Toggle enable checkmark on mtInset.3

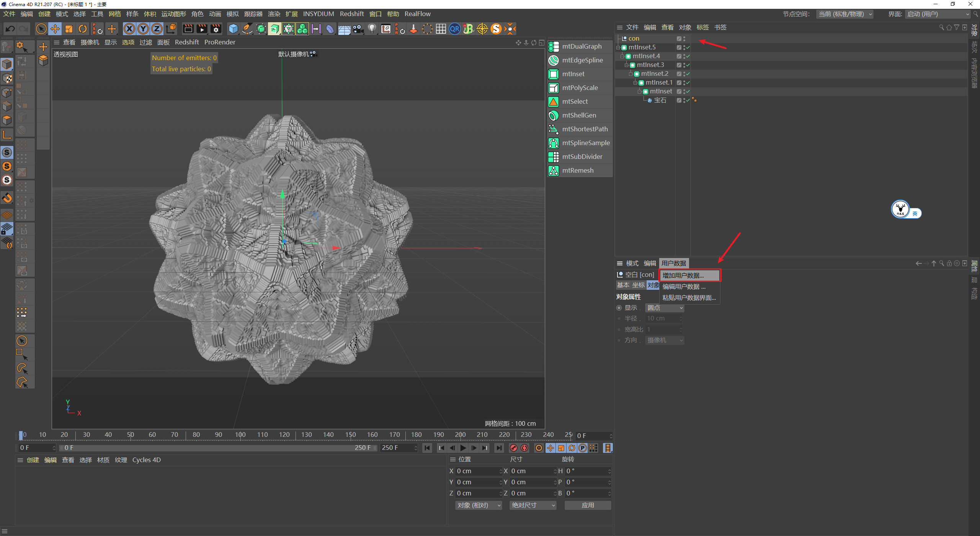click(x=688, y=65)
